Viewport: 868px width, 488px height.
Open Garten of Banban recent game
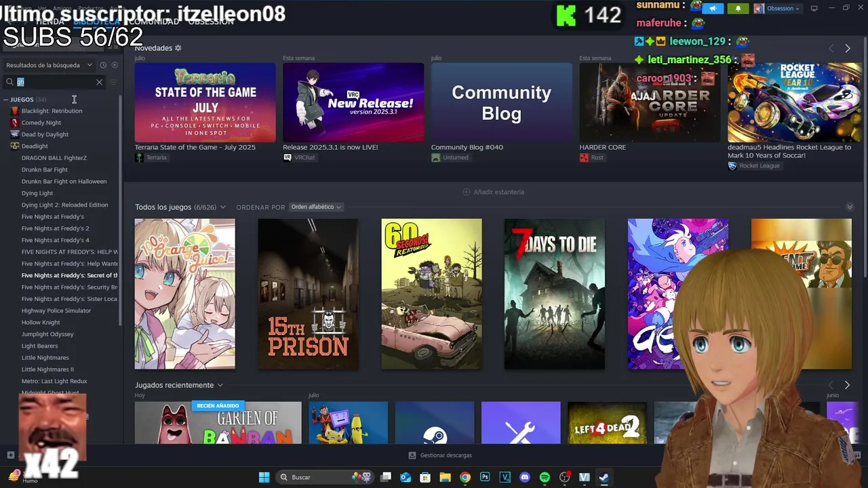coord(218,423)
